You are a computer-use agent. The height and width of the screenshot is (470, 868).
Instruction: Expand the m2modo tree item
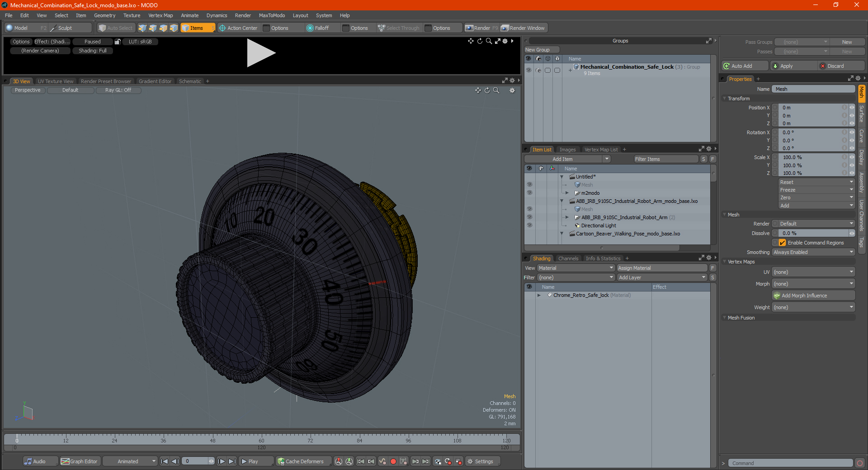567,193
